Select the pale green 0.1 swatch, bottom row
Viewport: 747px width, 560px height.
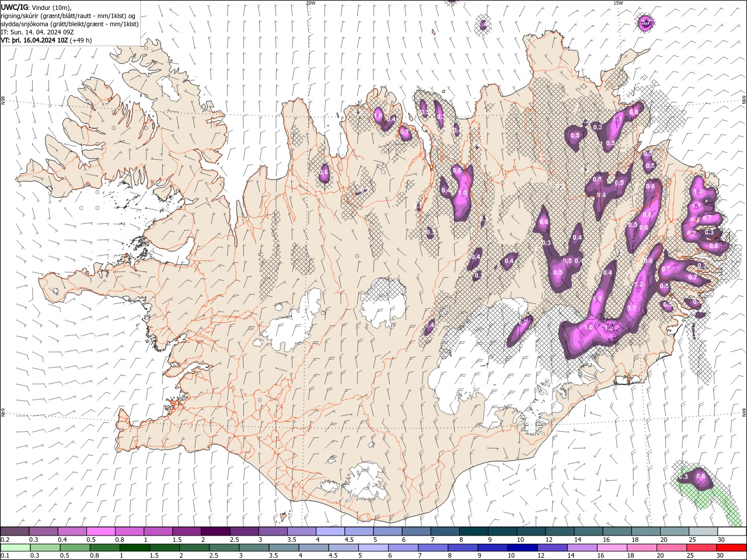point(15,548)
